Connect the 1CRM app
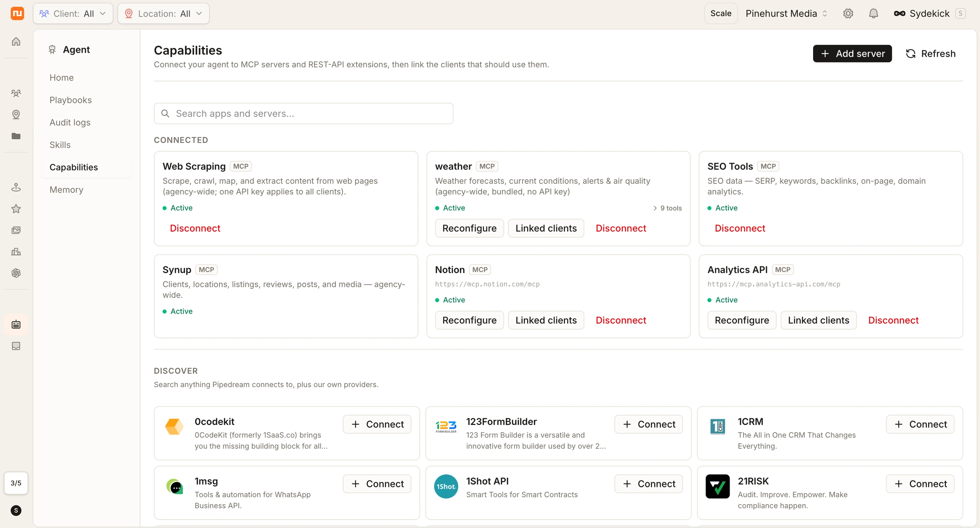Screen dimensions: 980x528 [x=920, y=424]
